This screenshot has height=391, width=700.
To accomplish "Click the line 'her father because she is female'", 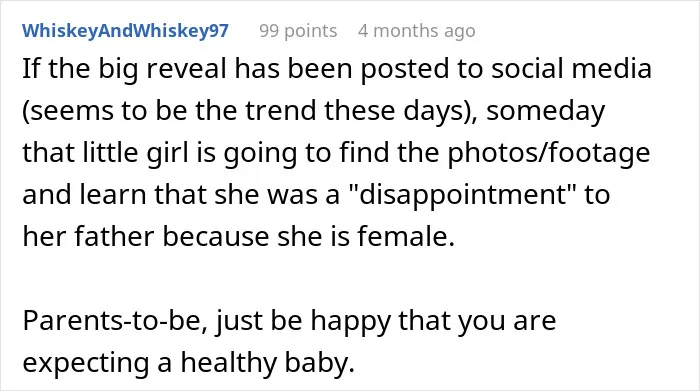I will pos(238,236).
